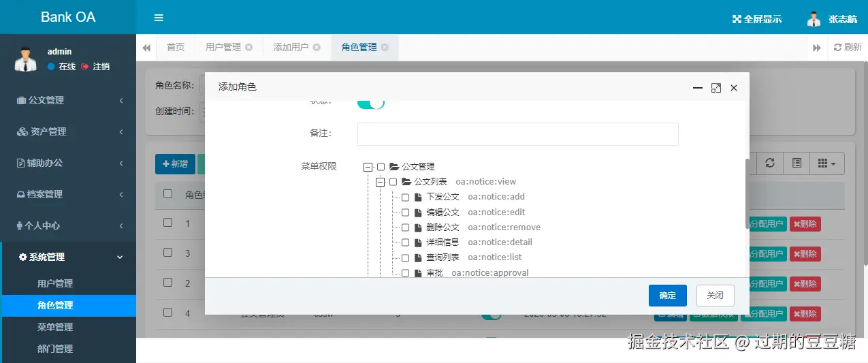Select the 编辑公文 tree label
The width and height of the screenshot is (868, 363).
(x=443, y=212)
